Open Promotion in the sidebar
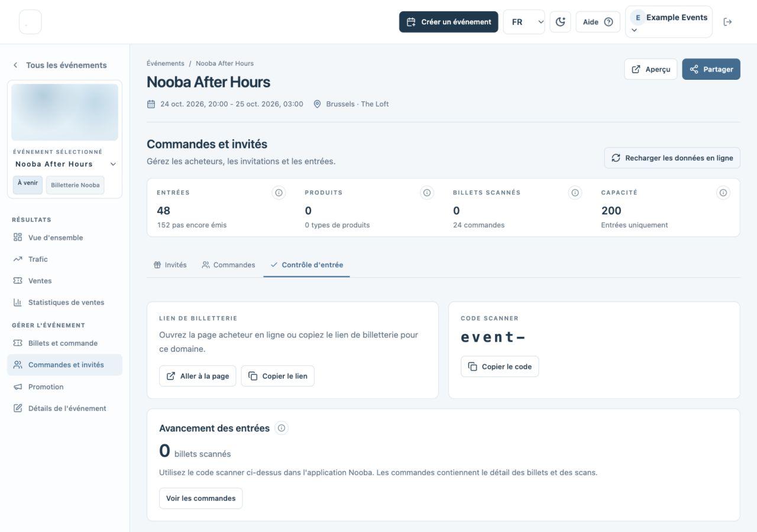The image size is (757, 532). coord(64,387)
